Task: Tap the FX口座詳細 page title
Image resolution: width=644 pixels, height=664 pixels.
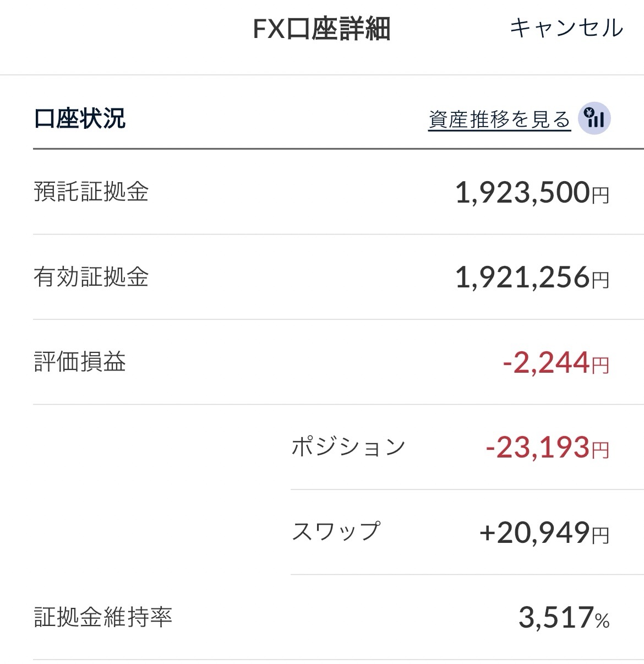Action: click(x=321, y=29)
